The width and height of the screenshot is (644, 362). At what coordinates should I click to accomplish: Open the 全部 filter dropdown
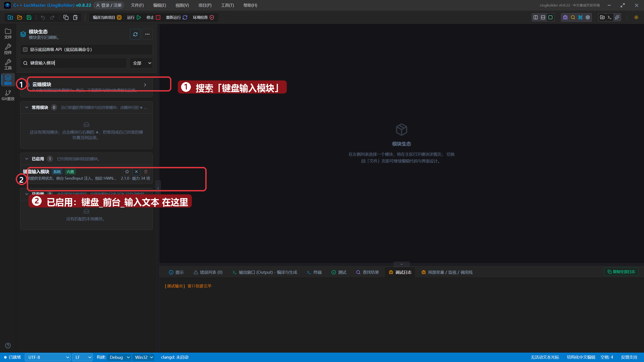(x=141, y=63)
